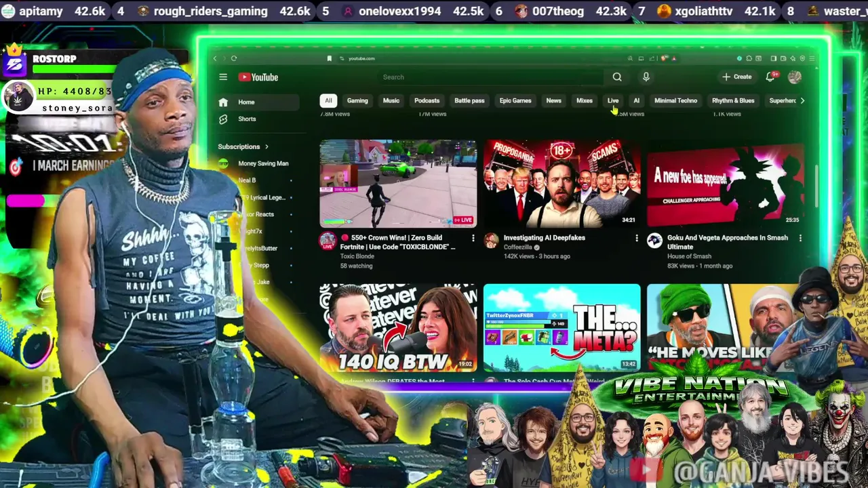Select the All filter chip
The width and height of the screenshot is (868, 488).
click(x=328, y=101)
